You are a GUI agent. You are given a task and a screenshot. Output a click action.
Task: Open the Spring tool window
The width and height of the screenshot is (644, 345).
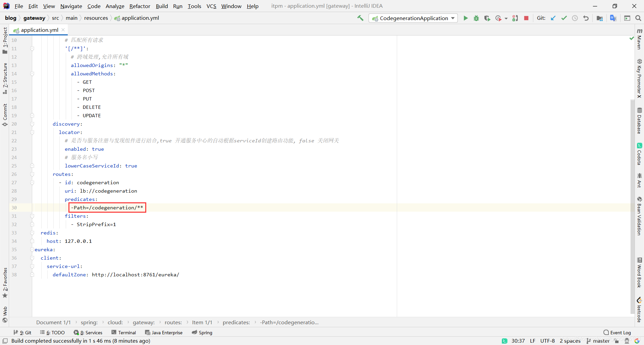202,333
